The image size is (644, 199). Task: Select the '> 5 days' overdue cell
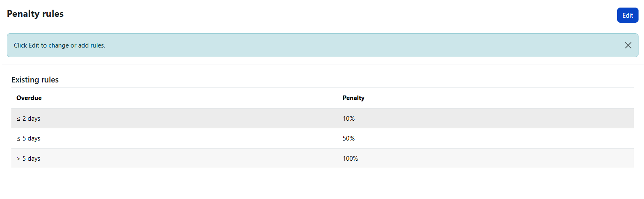29,159
